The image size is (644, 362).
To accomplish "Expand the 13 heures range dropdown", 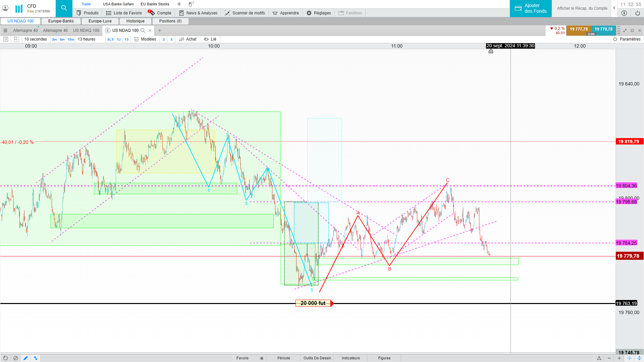I will (x=87, y=39).
